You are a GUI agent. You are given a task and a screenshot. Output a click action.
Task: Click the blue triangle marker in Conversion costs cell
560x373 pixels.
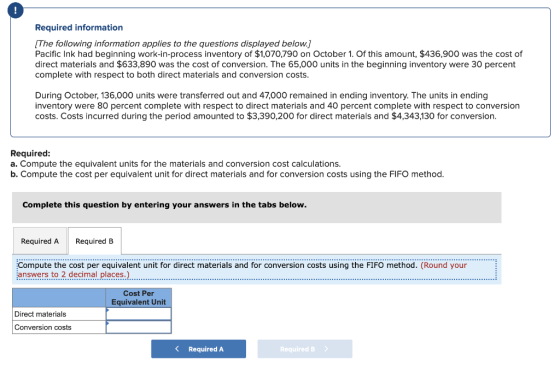(x=108, y=323)
